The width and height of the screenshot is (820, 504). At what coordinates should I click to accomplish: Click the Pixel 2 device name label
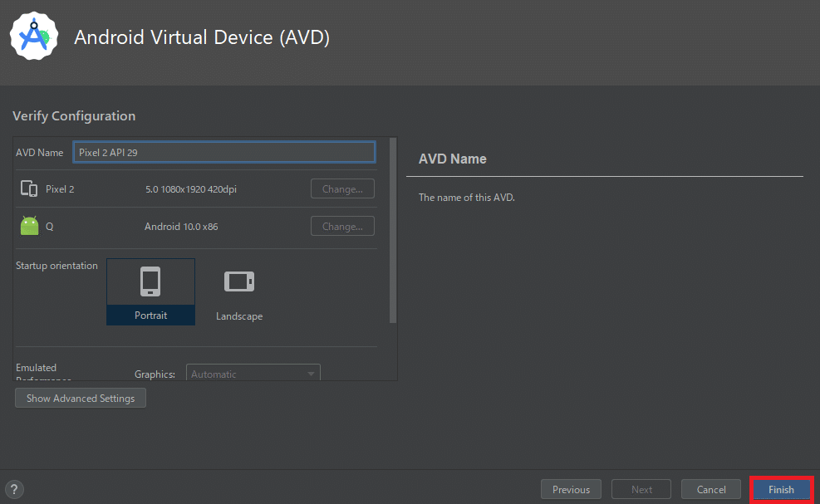click(60, 189)
